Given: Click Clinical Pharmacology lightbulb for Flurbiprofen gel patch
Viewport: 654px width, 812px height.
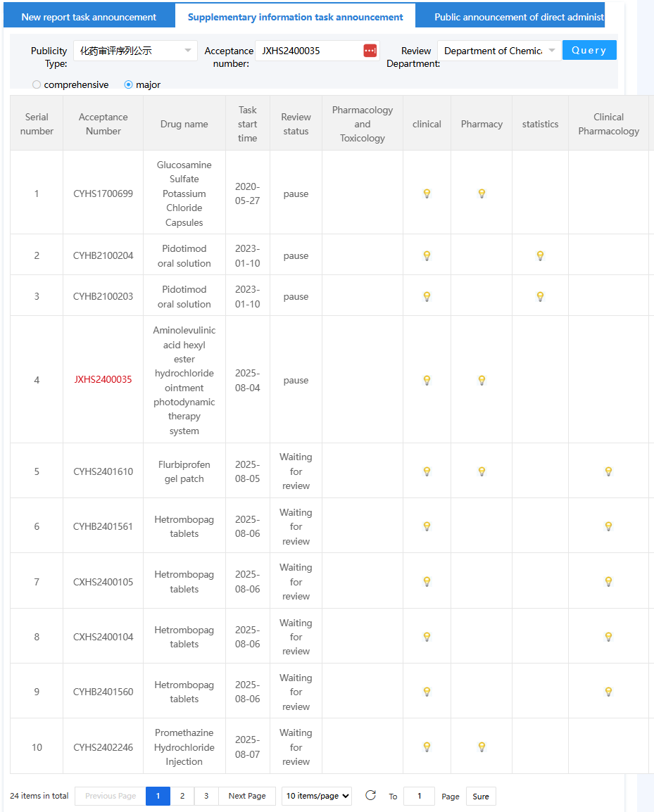Looking at the screenshot, I should [x=608, y=471].
